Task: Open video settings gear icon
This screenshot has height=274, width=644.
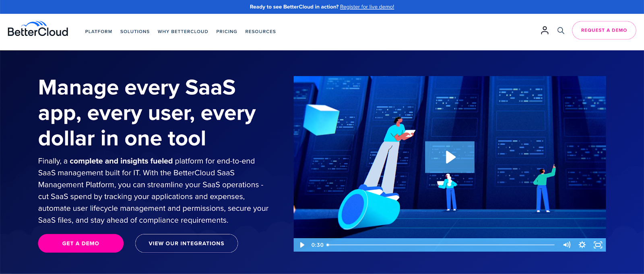Action: tap(582, 245)
